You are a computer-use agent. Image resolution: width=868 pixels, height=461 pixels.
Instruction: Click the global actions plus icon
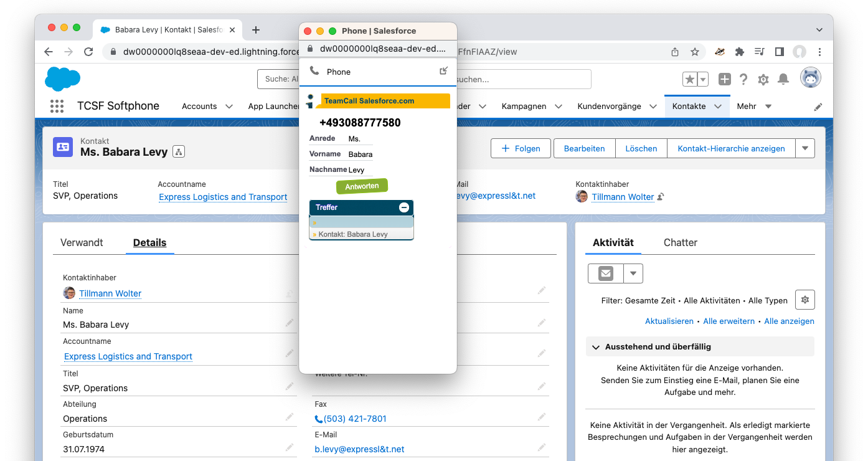tap(724, 79)
